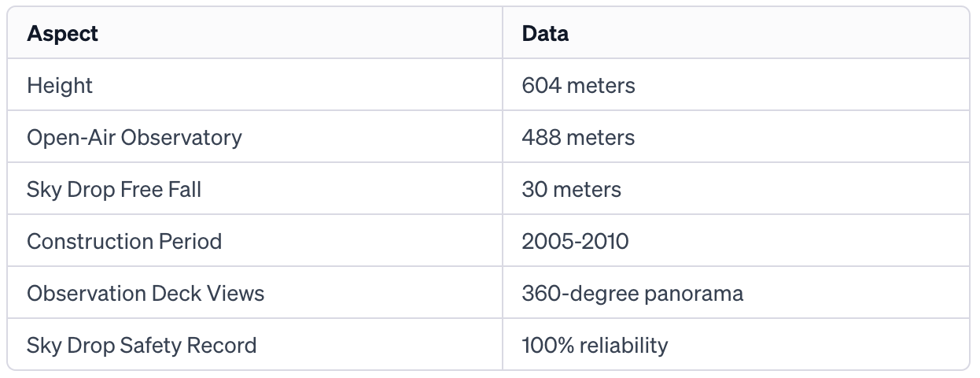Click the Aspect column header
The height and width of the screenshot is (378, 980).
(x=62, y=34)
